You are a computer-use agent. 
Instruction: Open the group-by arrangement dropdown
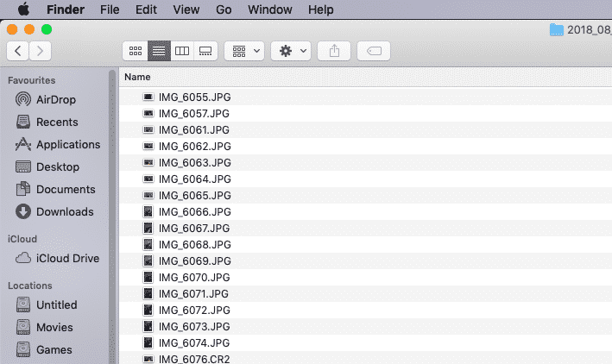tap(244, 51)
